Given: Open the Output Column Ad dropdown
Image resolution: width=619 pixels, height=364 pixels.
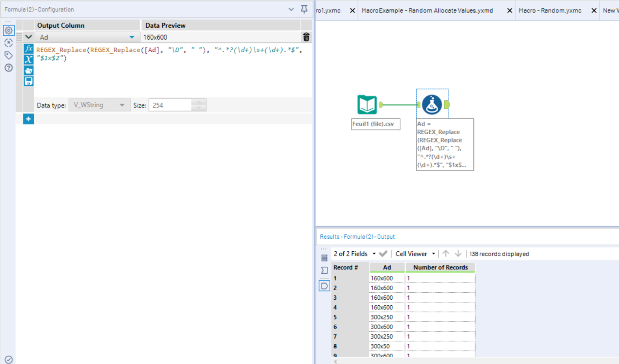Looking at the screenshot, I should (131, 37).
